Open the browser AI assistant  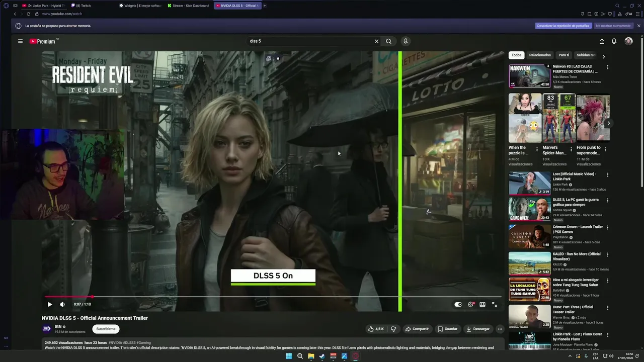pyautogui.click(x=629, y=14)
